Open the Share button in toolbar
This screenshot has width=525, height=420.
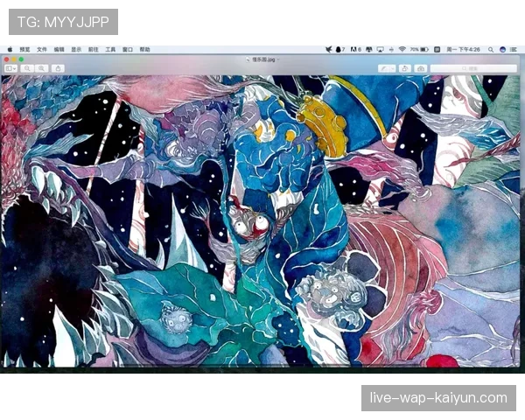pos(58,68)
